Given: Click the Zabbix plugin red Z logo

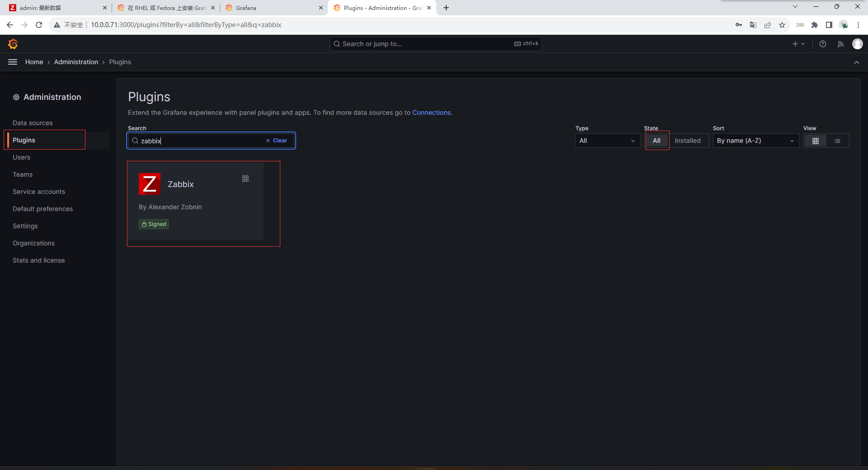Looking at the screenshot, I should [x=150, y=184].
